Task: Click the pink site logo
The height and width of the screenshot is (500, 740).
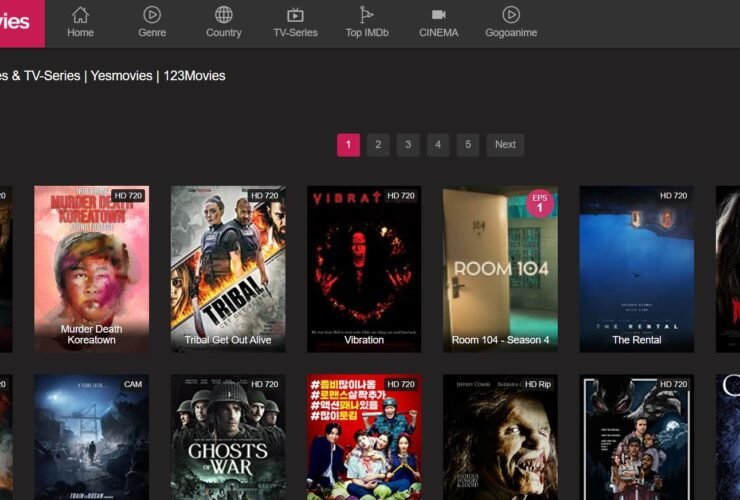Action: pyautogui.click(x=22, y=24)
